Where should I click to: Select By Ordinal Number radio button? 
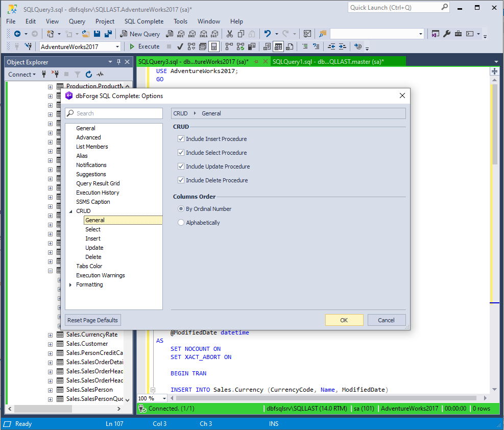pos(181,209)
